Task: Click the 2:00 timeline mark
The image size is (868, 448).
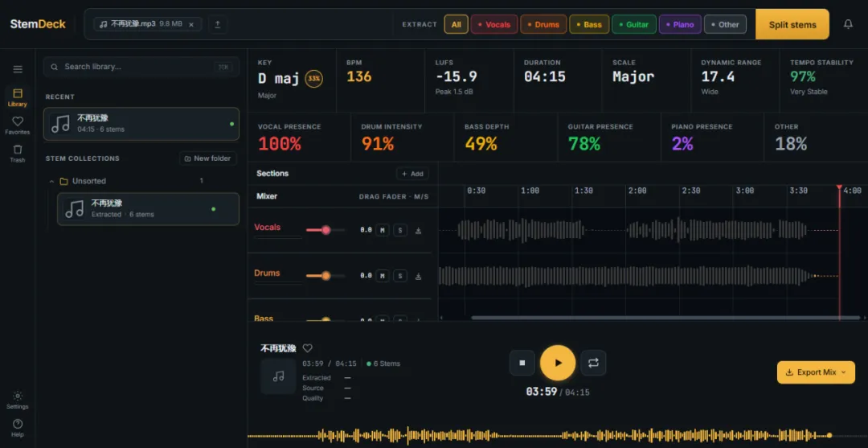Action: click(637, 191)
